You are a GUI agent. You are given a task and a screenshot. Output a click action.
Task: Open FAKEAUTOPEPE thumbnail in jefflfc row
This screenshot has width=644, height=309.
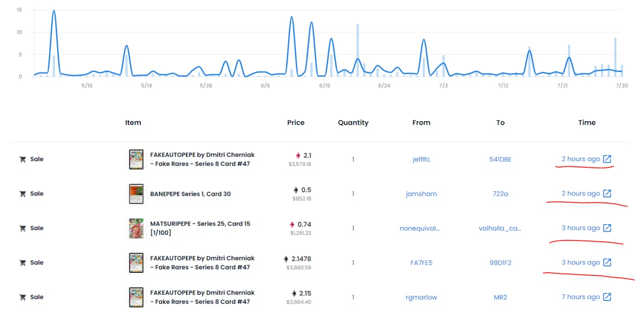136,159
